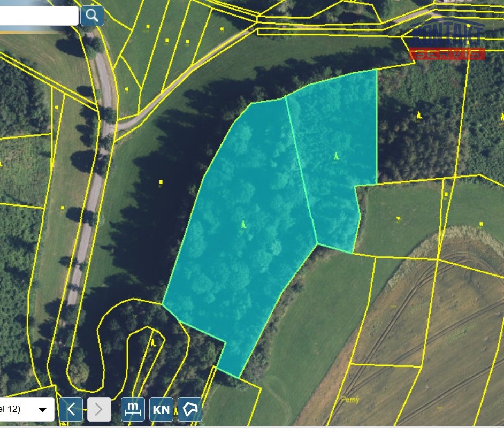Screen dimensions: 504x428
Task: Click forest symbol in smaller highlighted parcel
Action: 336,156
